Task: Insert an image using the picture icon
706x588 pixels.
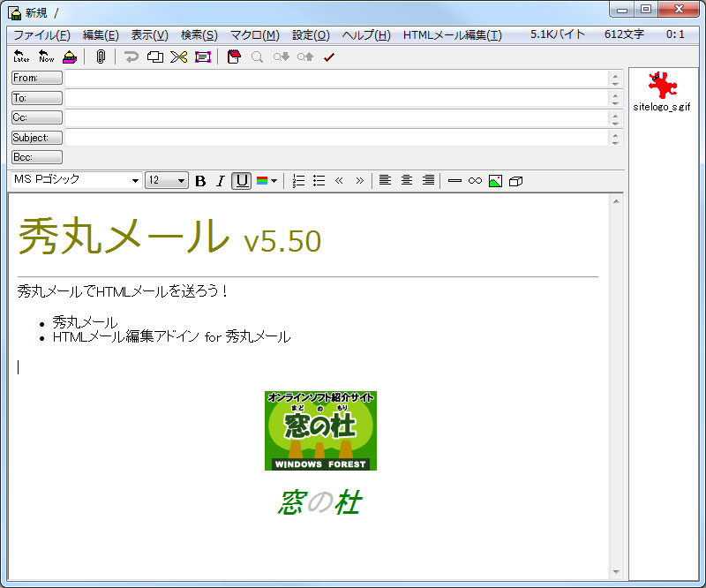Action: (x=494, y=180)
